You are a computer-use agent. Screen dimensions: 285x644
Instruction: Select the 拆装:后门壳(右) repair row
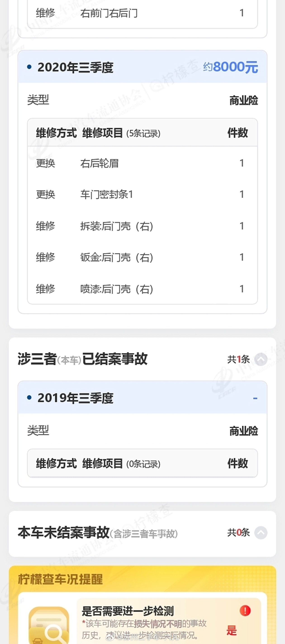pos(142,226)
